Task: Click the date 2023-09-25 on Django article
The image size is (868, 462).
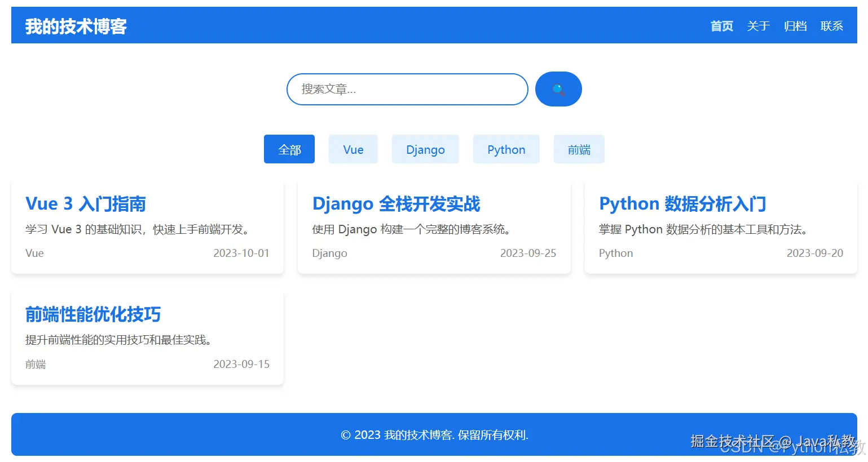Action: 528,253
